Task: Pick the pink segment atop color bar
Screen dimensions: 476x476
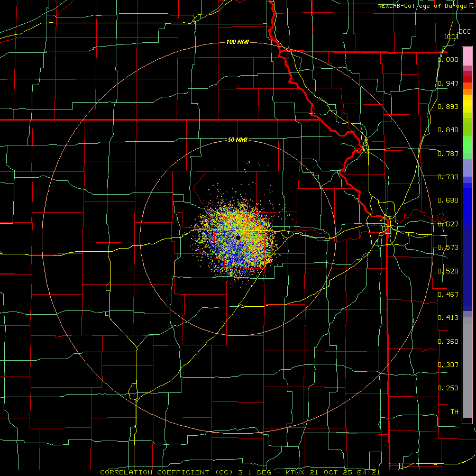Action: point(467,56)
